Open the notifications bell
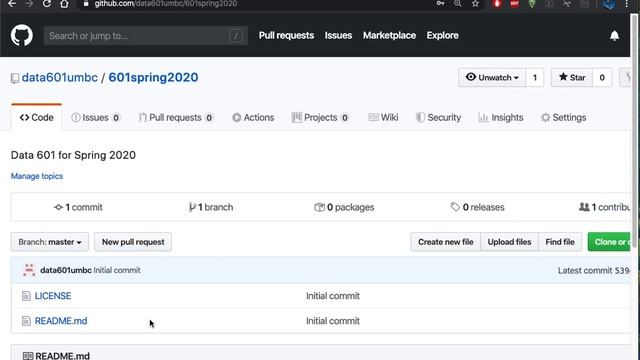 [614, 36]
